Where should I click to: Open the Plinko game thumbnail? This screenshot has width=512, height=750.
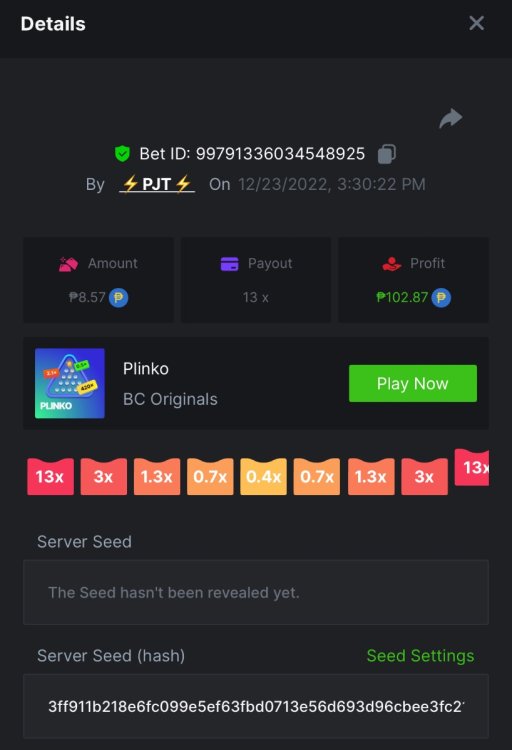[x=70, y=383]
